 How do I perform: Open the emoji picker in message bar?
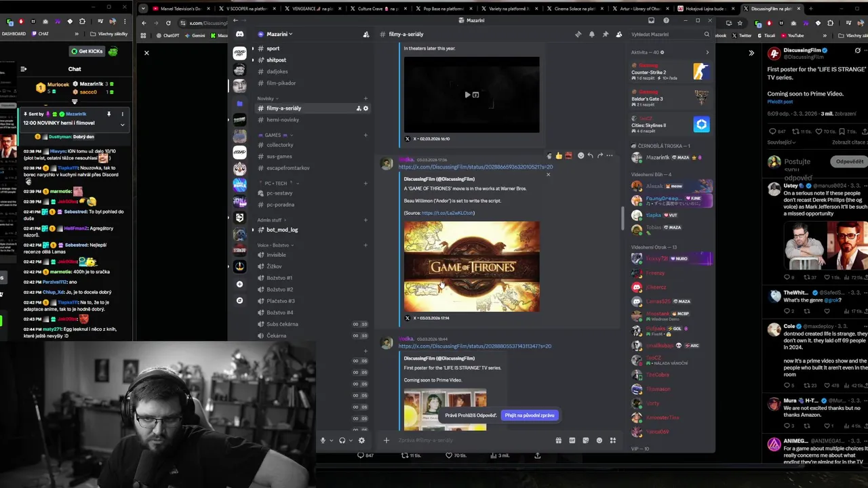point(599,440)
